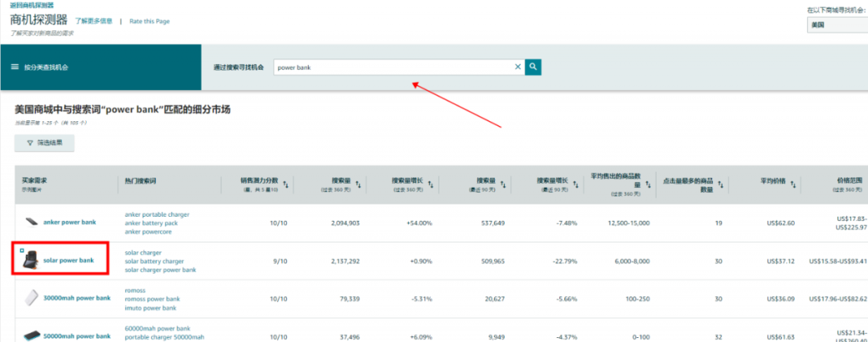This screenshot has width=868, height=342.
Task: Click the Rate this Page link
Action: point(149,21)
